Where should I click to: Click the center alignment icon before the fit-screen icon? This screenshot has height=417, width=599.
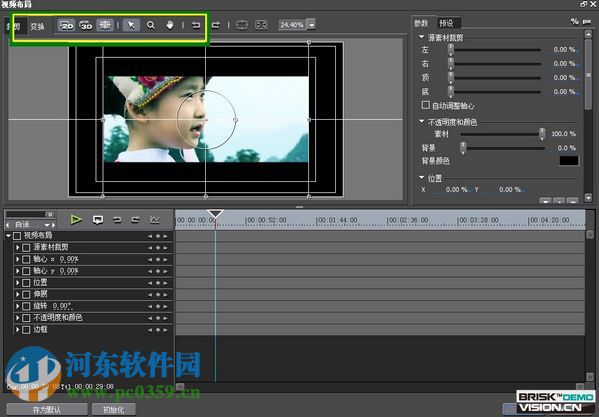(241, 25)
